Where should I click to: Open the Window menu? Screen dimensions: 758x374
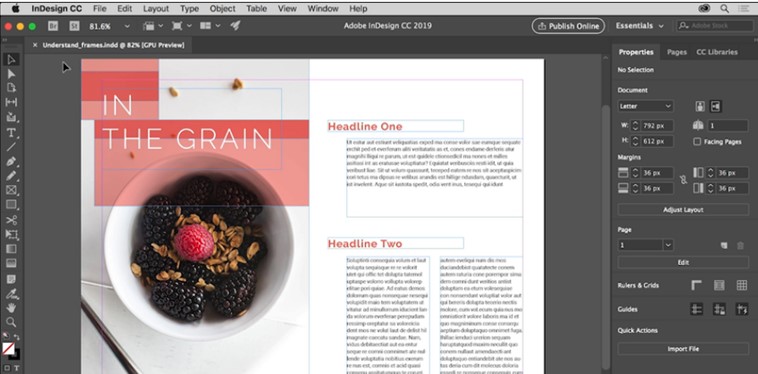323,9
